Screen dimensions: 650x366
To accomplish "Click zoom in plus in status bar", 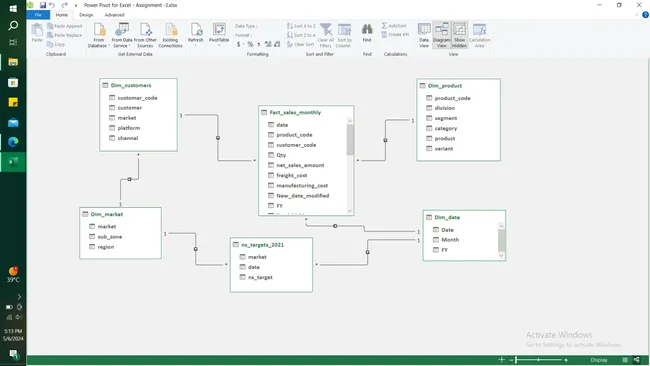I will [x=566, y=360].
